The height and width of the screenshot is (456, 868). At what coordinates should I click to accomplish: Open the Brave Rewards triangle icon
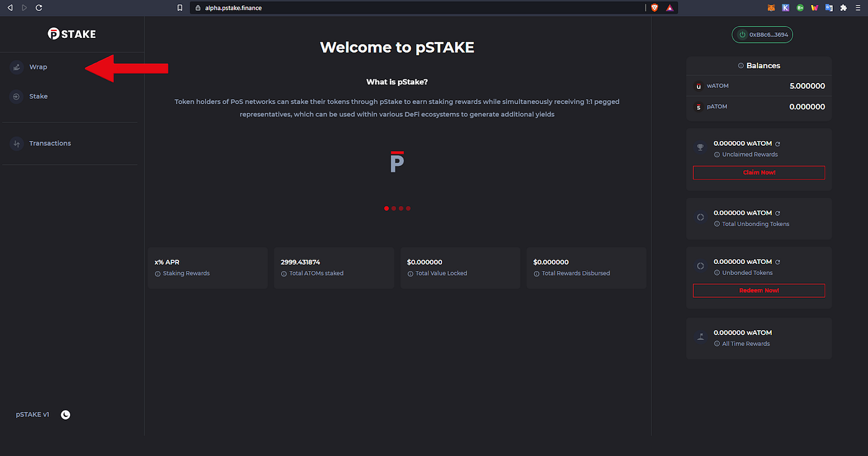pyautogui.click(x=670, y=7)
